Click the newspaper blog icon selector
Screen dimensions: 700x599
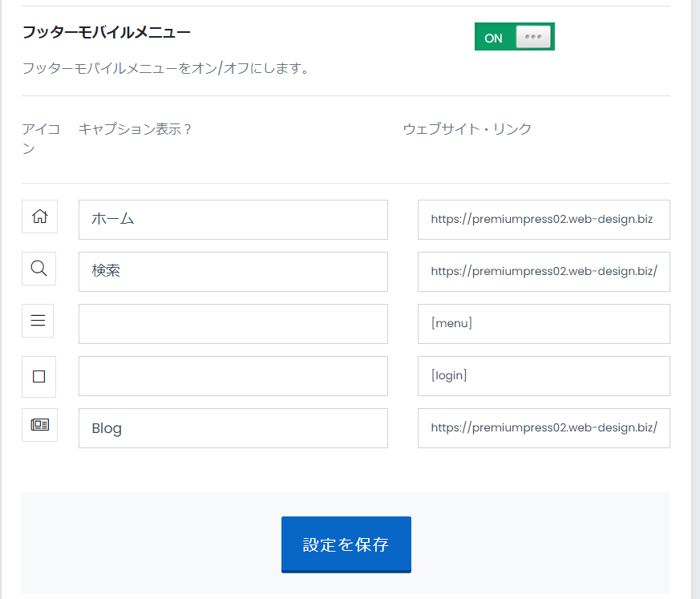40,425
